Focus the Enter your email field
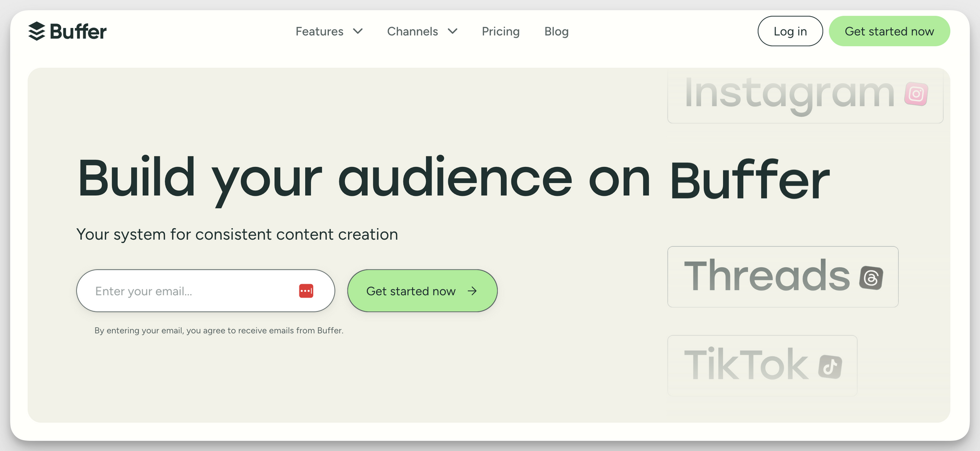Screen dimensions: 980x451 point(205,291)
